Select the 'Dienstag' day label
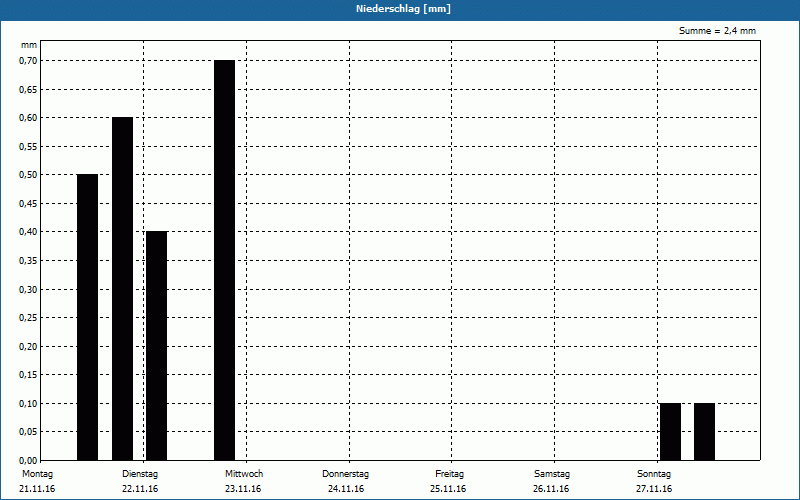Viewport: 800px width, 500px height. click(140, 474)
